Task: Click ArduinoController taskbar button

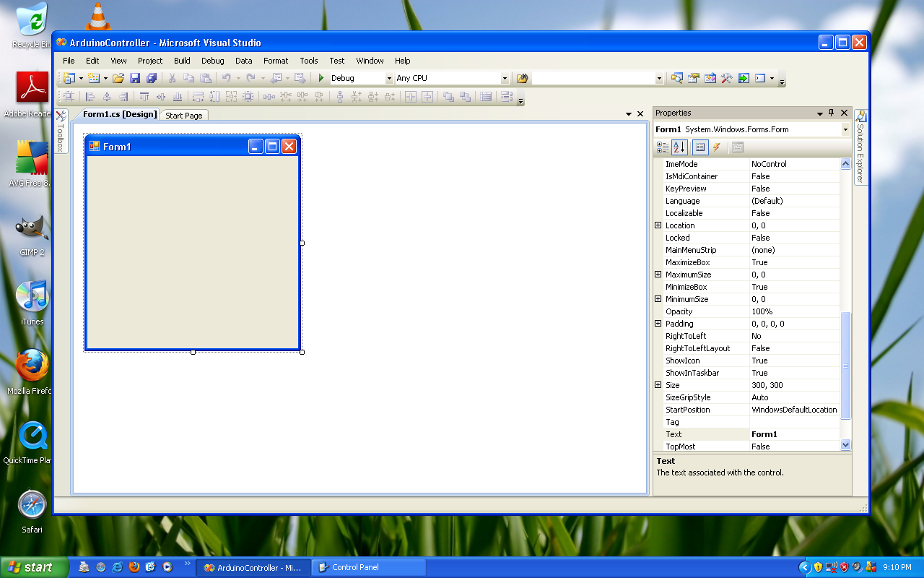Action: tap(253, 567)
